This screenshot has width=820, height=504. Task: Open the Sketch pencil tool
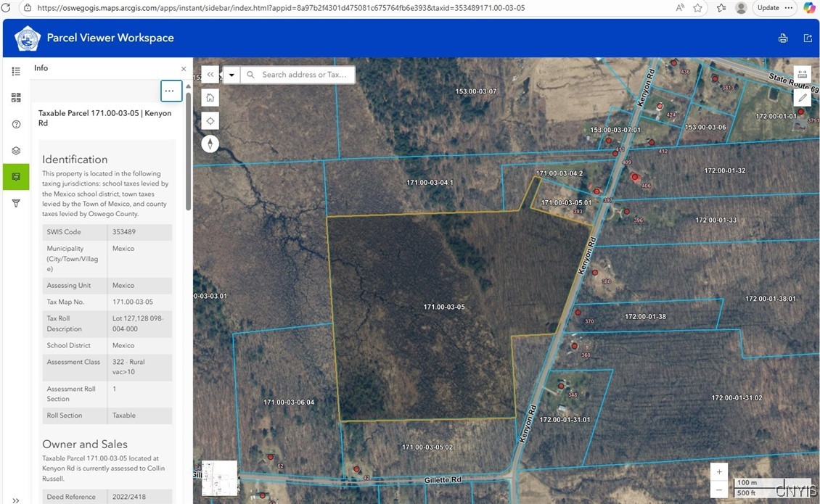click(802, 97)
